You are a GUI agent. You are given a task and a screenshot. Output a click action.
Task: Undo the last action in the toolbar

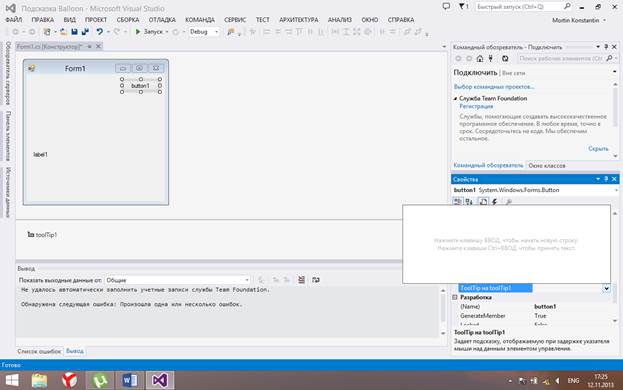tap(99, 32)
